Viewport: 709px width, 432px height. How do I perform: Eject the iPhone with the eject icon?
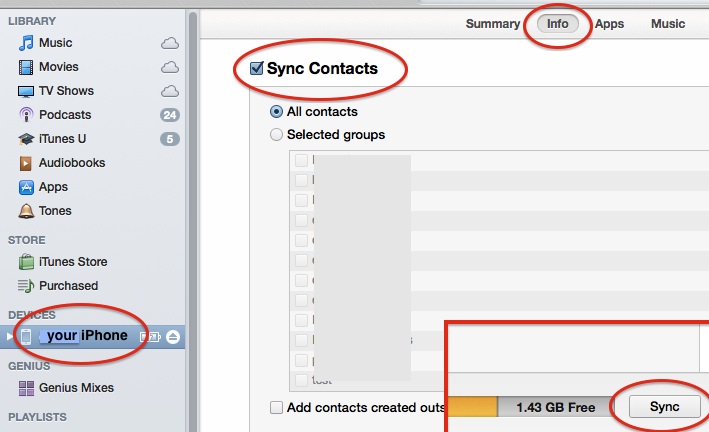[172, 336]
